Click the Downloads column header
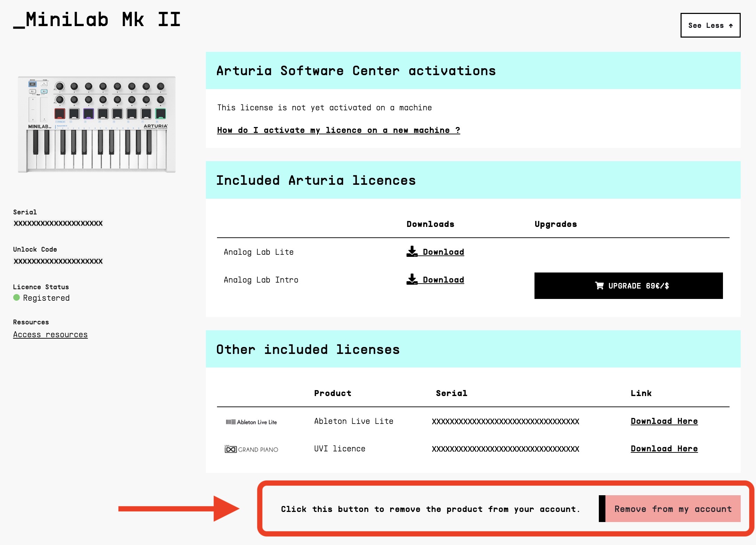 click(431, 224)
